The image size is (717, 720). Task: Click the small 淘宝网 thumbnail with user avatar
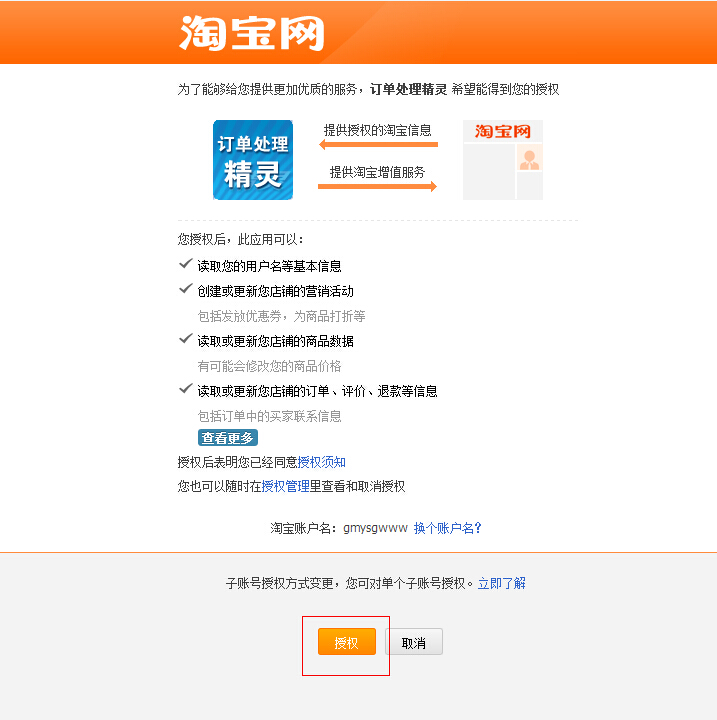point(503,160)
